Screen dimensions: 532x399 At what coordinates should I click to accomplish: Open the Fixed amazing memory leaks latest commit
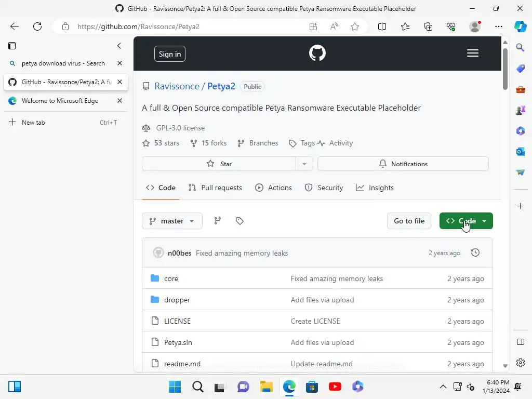tap(242, 253)
